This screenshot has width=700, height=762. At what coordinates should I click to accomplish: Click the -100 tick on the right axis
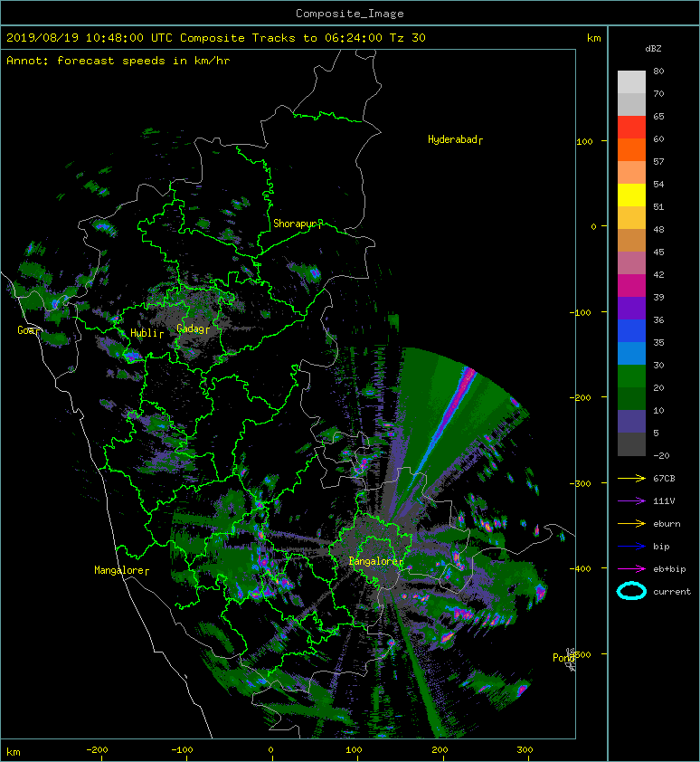coord(581,312)
